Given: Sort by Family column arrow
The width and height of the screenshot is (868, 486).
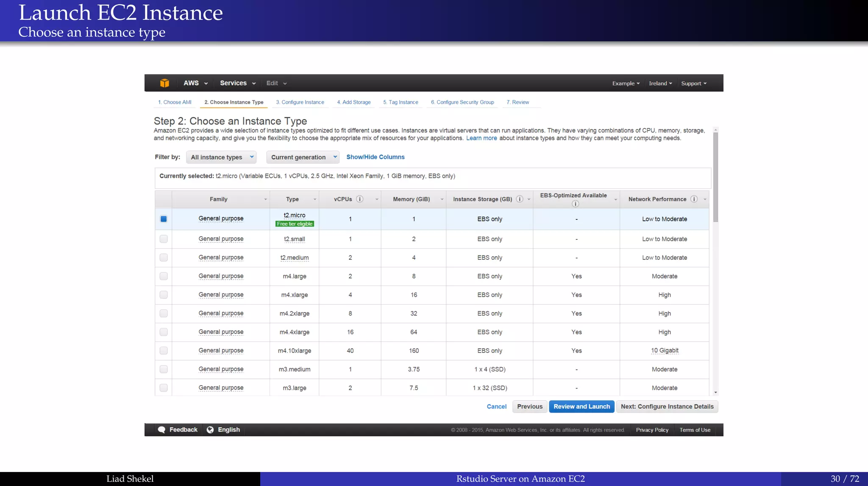Looking at the screenshot, I should [x=266, y=200].
